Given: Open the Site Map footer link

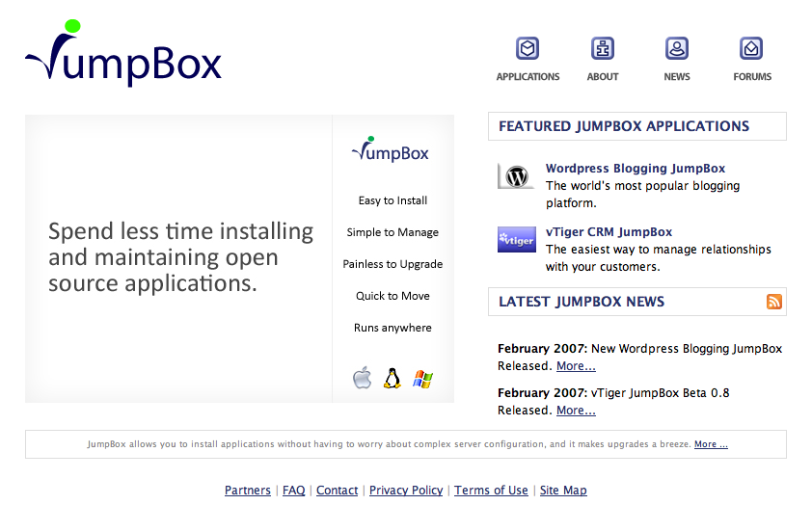Looking at the screenshot, I should pyautogui.click(x=563, y=491).
